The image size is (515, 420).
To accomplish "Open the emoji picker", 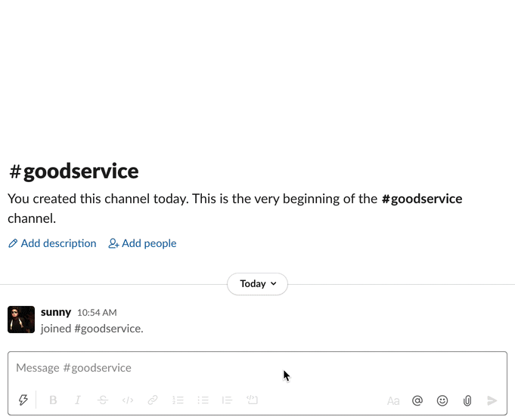I will coord(442,400).
